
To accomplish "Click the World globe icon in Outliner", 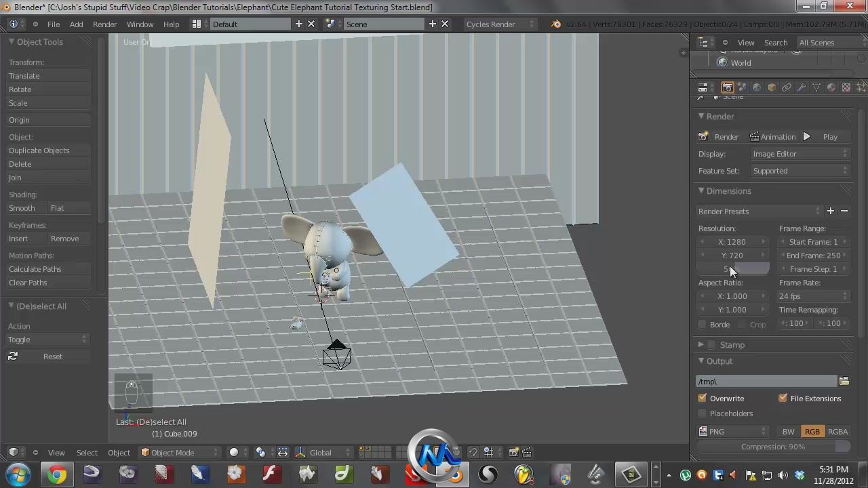I will pos(722,62).
